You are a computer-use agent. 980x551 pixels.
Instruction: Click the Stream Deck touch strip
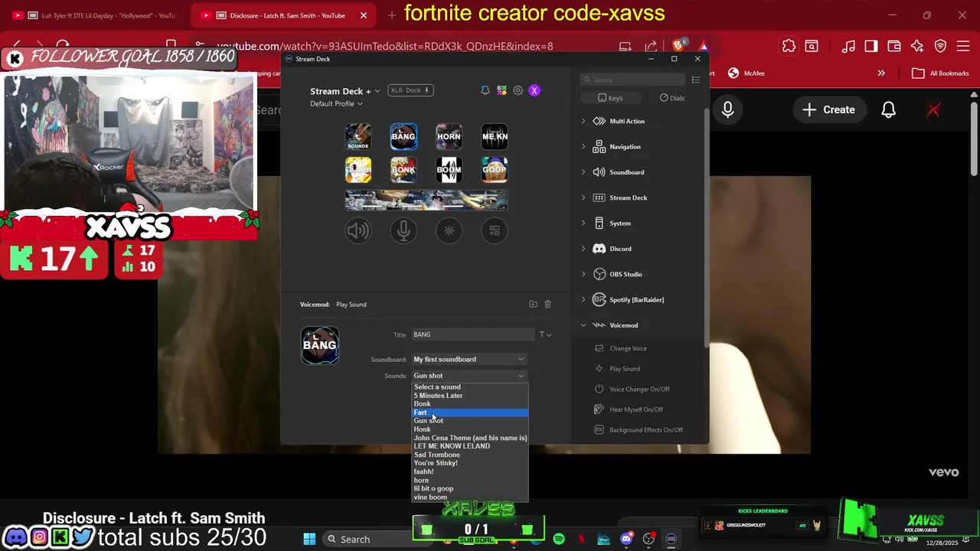[426, 200]
